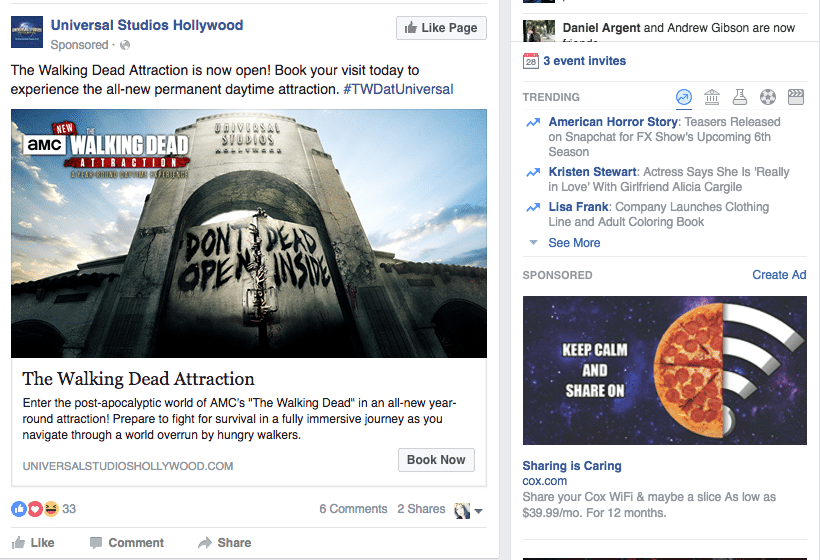Open the Walking Dead attraction ad image
820x560 pixels.
pyautogui.click(x=249, y=233)
